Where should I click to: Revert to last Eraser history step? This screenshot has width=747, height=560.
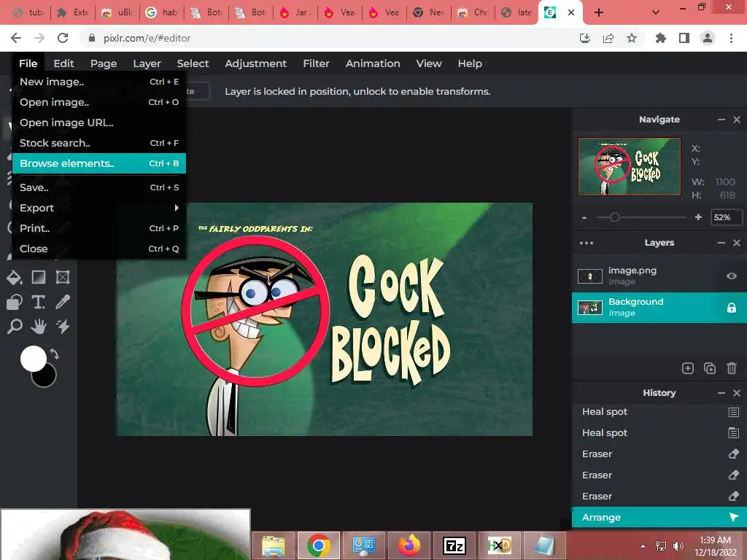pyautogui.click(x=659, y=496)
